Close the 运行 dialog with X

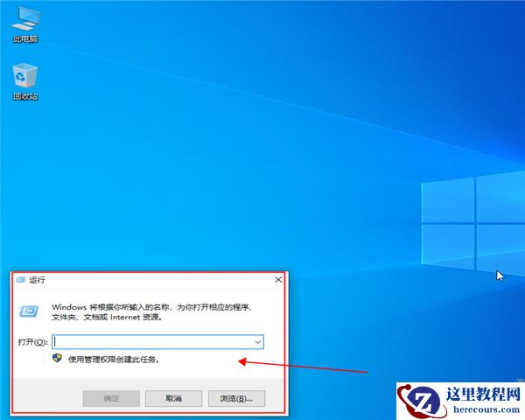(x=278, y=280)
